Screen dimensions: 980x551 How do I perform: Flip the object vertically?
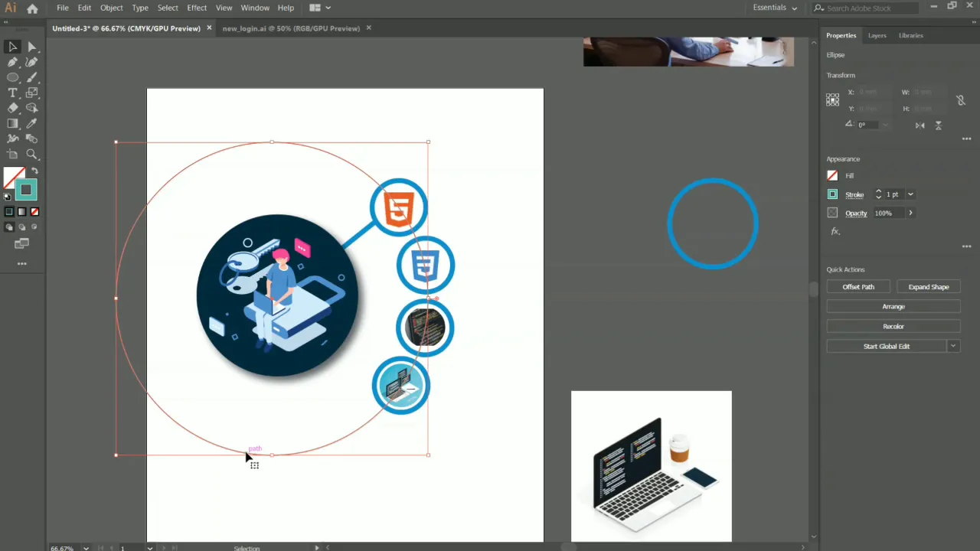938,125
